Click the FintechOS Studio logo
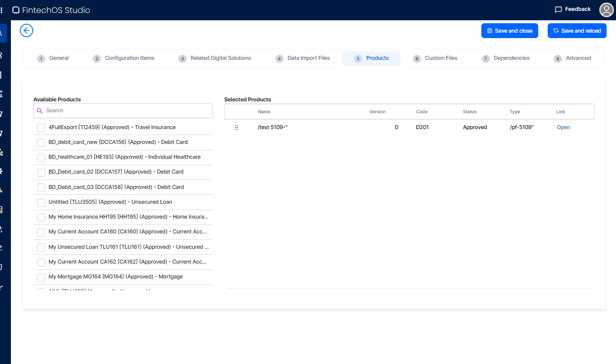Viewport: 616px width, 364px height. coord(51,10)
